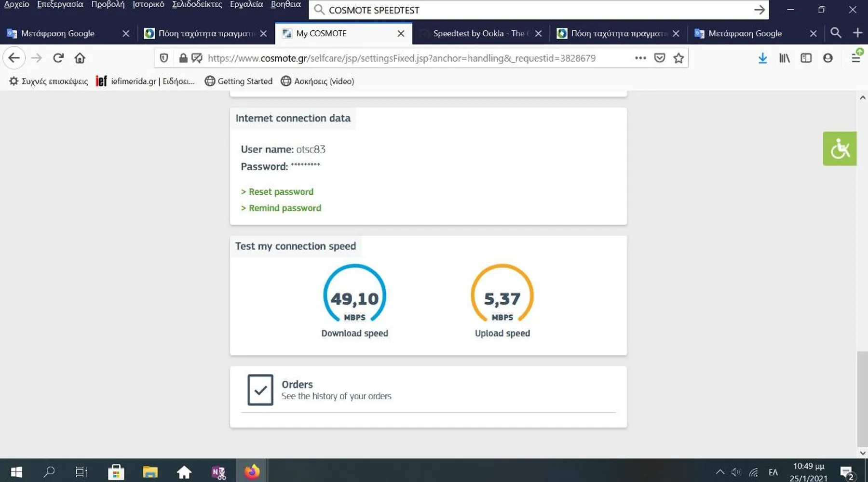
Task: Click the Orders checkmark box icon
Action: point(260,390)
